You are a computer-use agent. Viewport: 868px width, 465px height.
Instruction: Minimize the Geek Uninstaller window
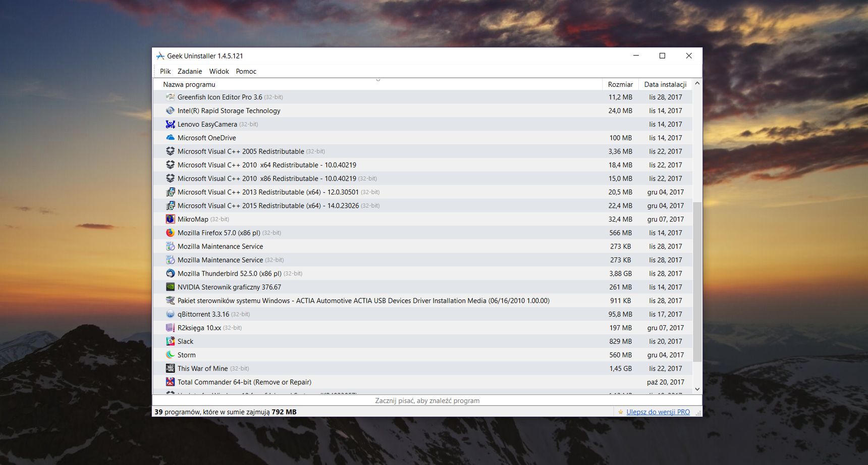tap(636, 56)
